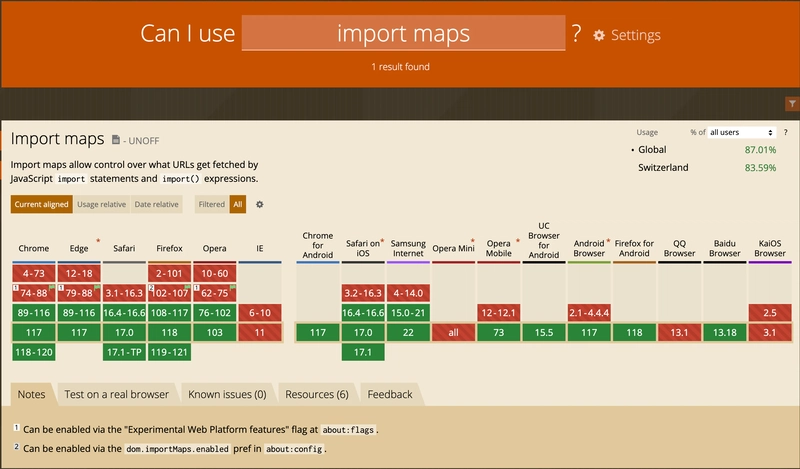Click the Android Browser header
Screen dimensions: 800x469
[x=589, y=249]
